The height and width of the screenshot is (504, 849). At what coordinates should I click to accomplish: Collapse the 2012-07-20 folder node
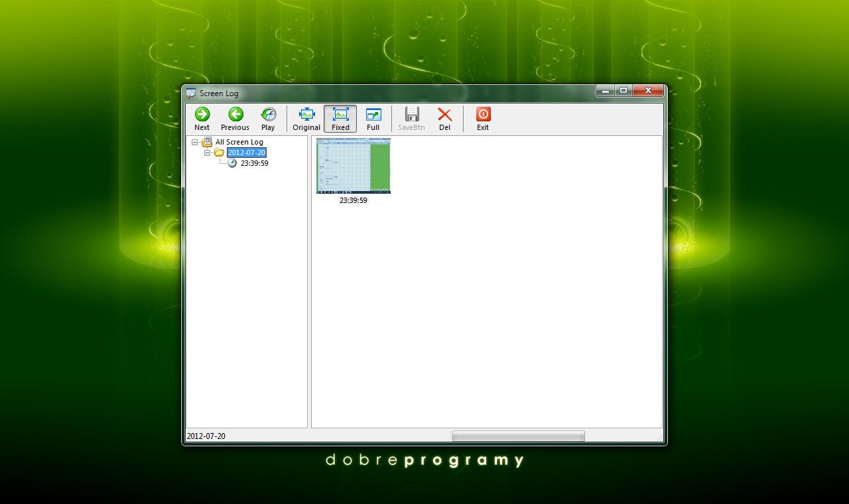(x=207, y=153)
